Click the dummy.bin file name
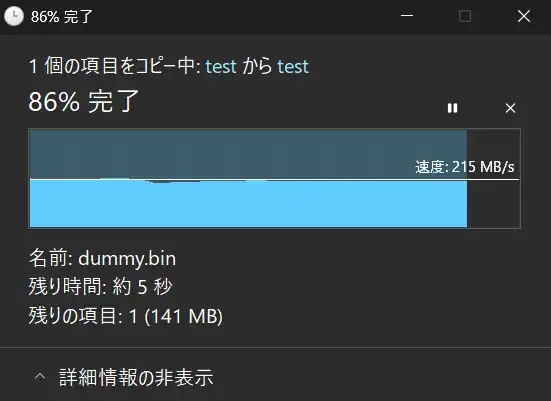Image resolution: width=551 pixels, height=401 pixels. click(127, 258)
